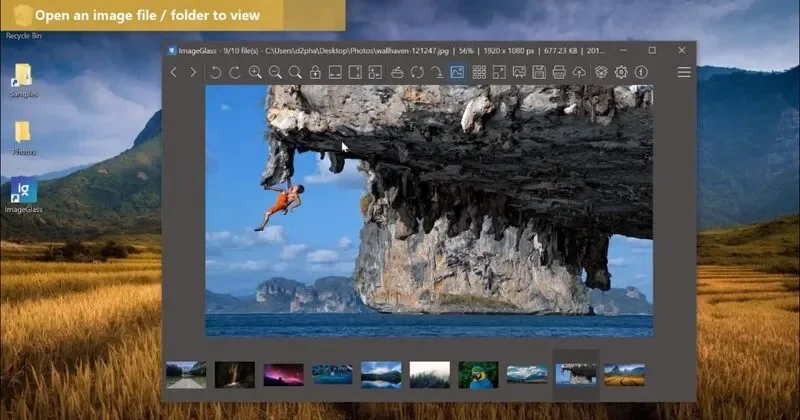Show the About information icon
Image resolution: width=800 pixels, height=420 pixels.
click(x=641, y=72)
